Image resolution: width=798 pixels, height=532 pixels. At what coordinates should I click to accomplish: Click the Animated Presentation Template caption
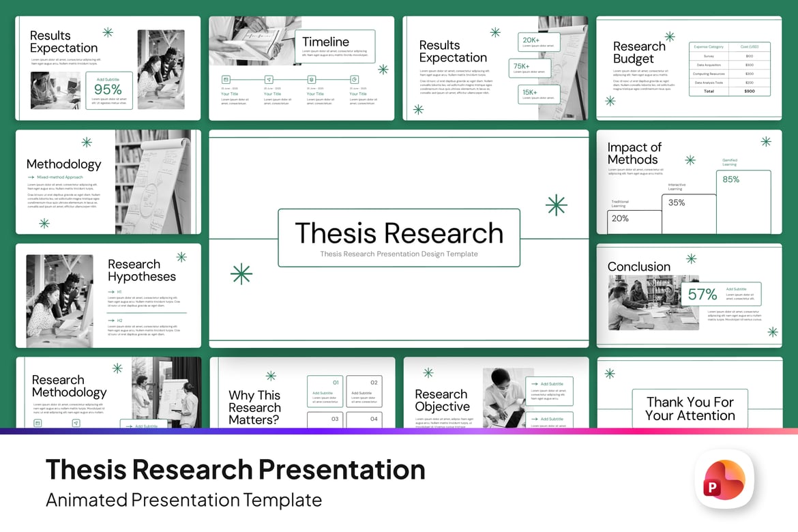pos(183,500)
